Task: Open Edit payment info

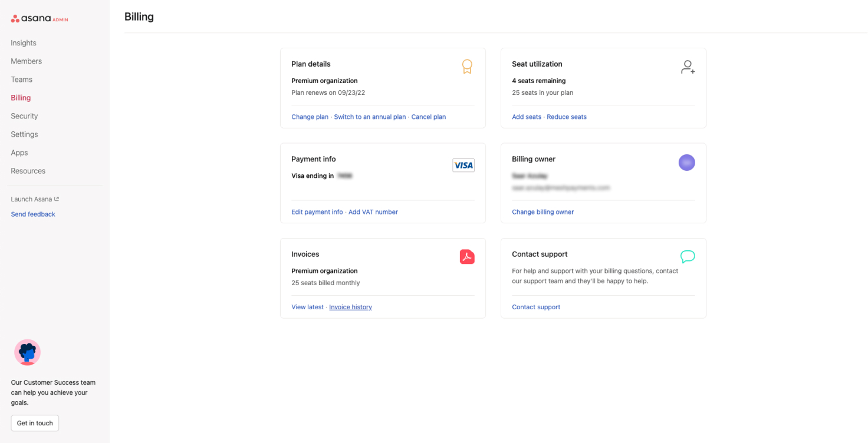Action: [317, 212]
